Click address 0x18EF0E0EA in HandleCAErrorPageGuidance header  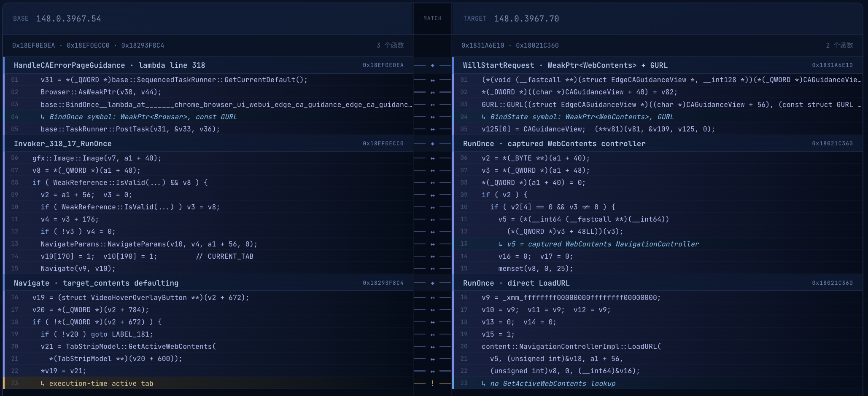click(383, 65)
